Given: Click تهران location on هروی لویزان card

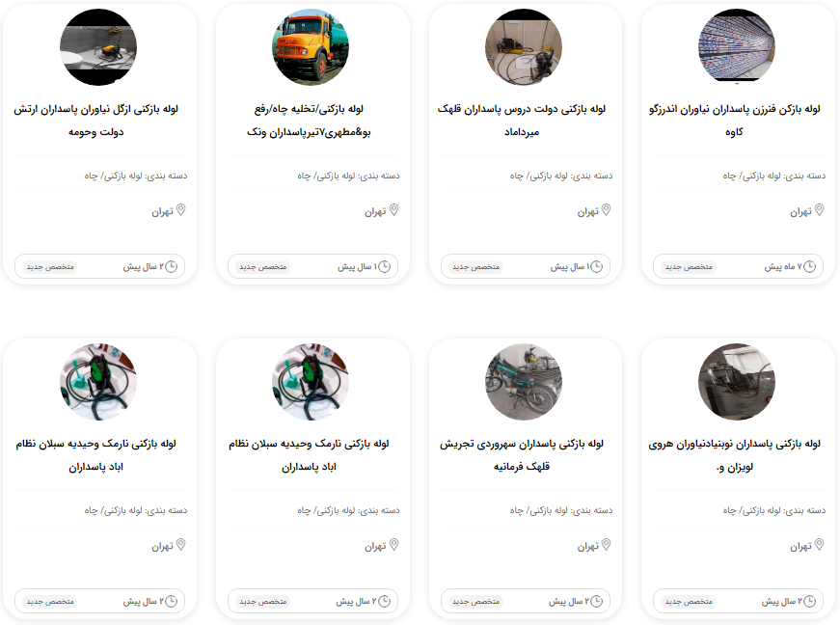Looking at the screenshot, I should click(x=800, y=546).
